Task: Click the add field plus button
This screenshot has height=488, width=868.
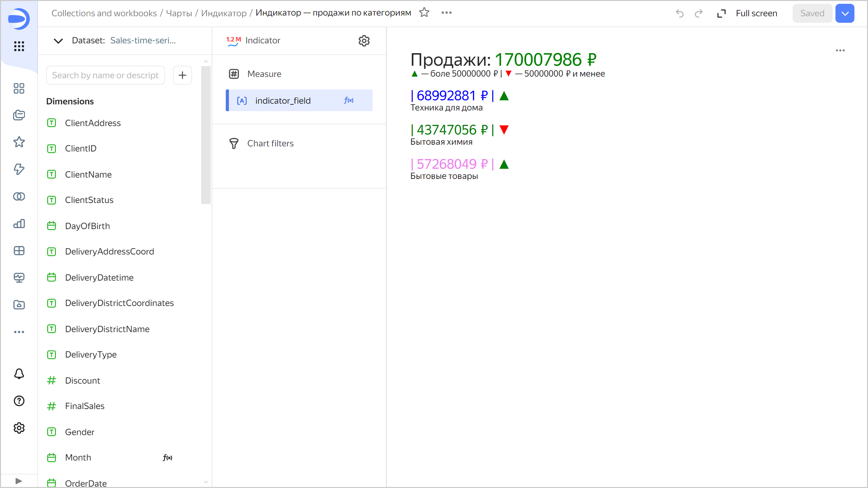Action: click(x=182, y=75)
